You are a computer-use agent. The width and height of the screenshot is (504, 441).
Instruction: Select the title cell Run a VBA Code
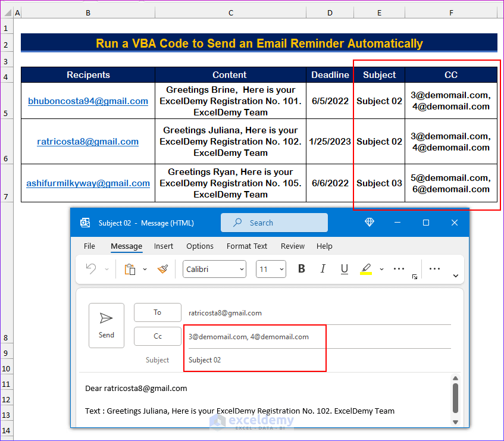point(259,43)
